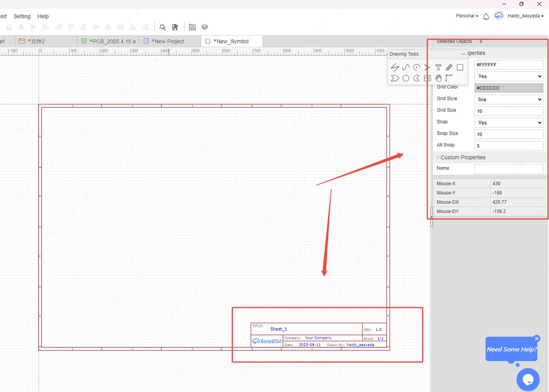This screenshot has height=392, width=549.
Task: Choose the Ellipse drawing tool
Action: click(406, 78)
